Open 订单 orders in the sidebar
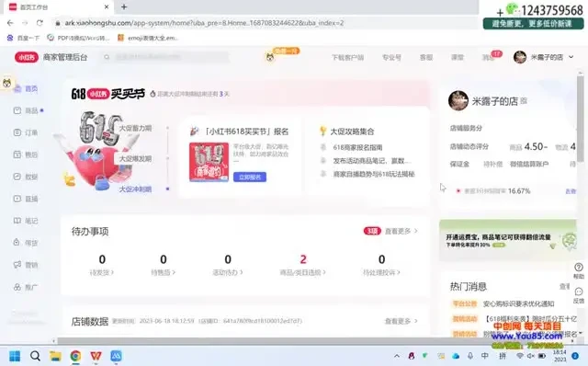 tap(27, 132)
